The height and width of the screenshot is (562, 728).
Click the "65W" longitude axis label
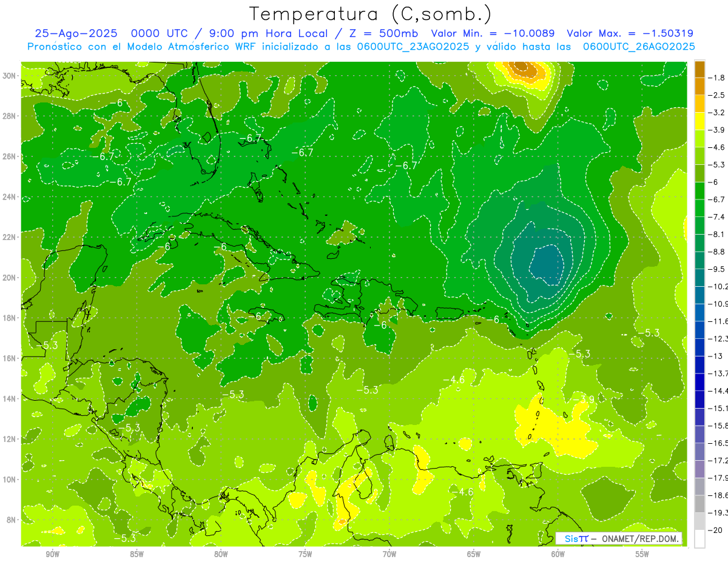click(474, 554)
